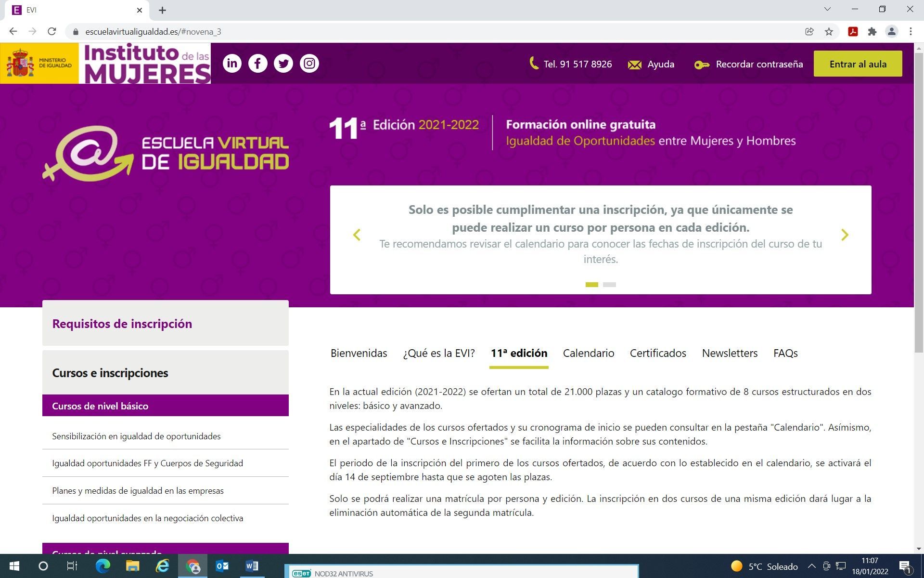Click the Cursos de nivel básico header

[166, 406]
